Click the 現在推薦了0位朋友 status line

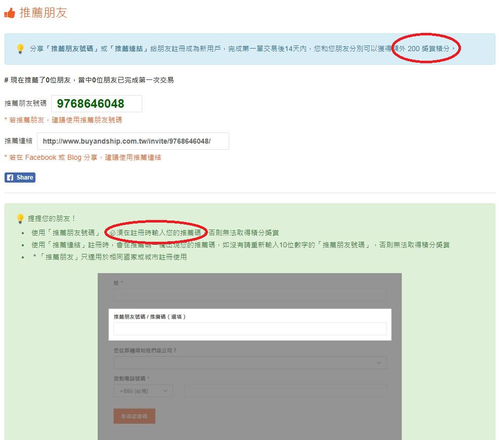pos(89,80)
